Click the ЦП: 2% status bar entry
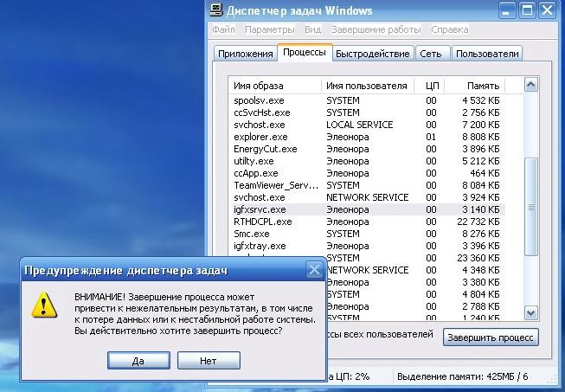 (348, 377)
